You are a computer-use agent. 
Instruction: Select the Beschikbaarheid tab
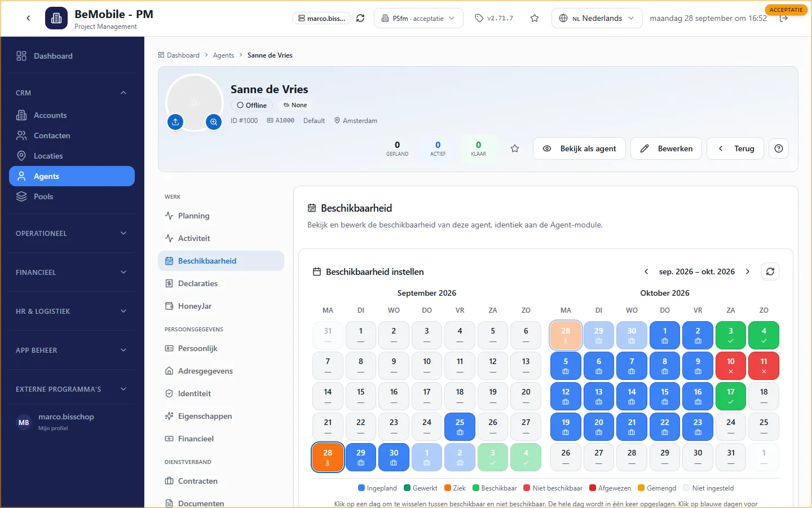(x=221, y=261)
